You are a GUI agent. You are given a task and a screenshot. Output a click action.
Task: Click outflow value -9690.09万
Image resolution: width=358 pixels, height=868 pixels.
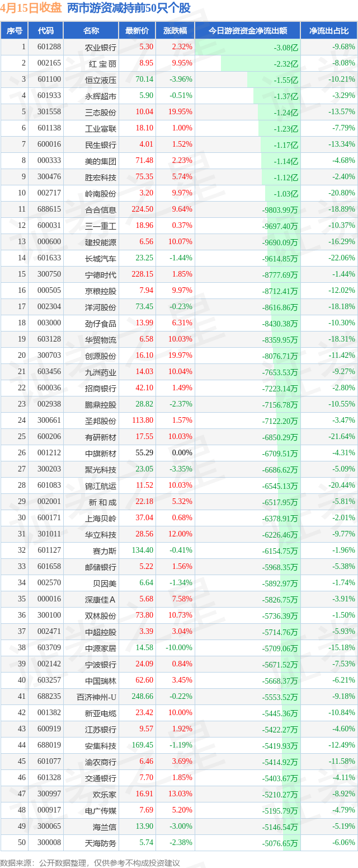[280, 242]
